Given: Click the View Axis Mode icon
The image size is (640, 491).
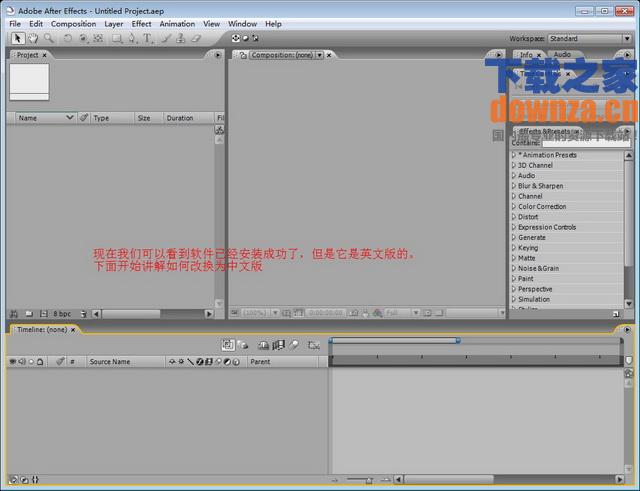Looking at the screenshot, I should [256, 38].
